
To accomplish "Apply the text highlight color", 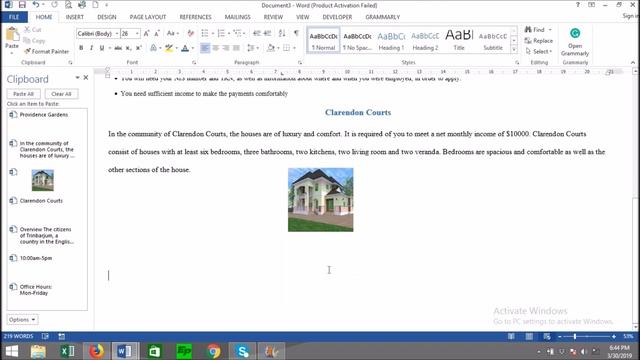I will (169, 48).
